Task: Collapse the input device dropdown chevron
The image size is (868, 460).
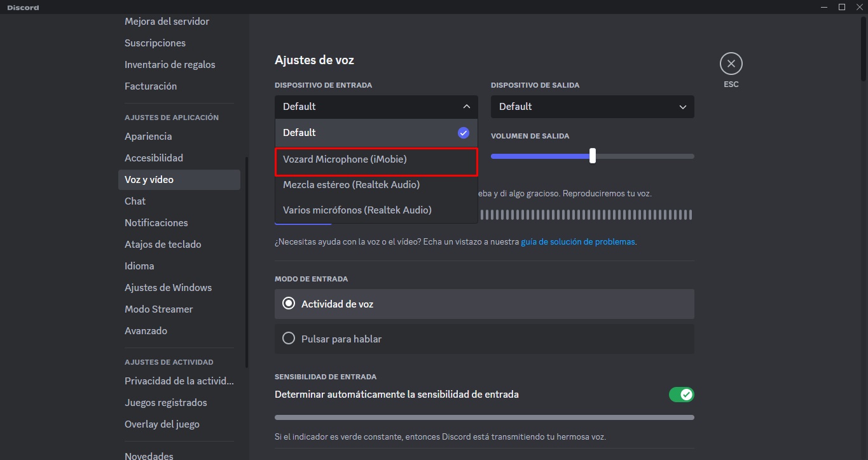Action: click(x=466, y=107)
